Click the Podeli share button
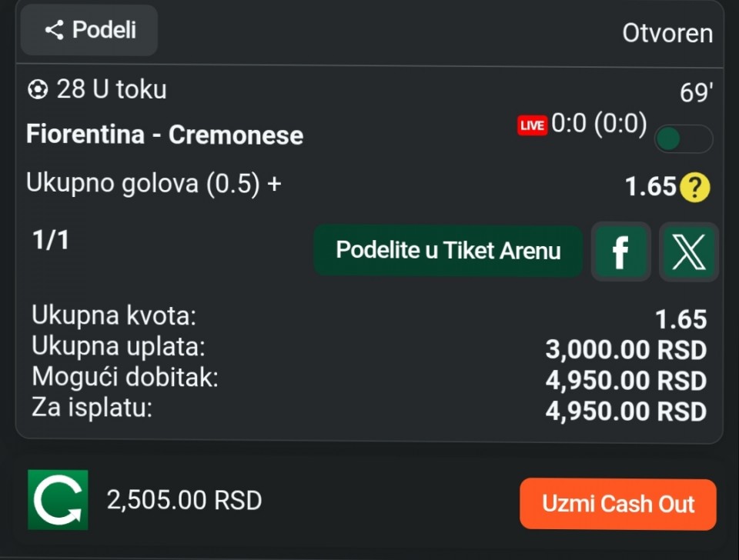 tap(89, 30)
